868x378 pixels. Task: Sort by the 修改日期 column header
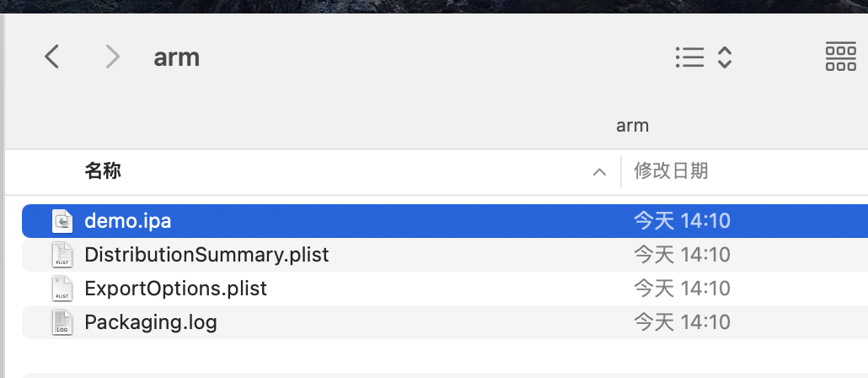click(671, 170)
